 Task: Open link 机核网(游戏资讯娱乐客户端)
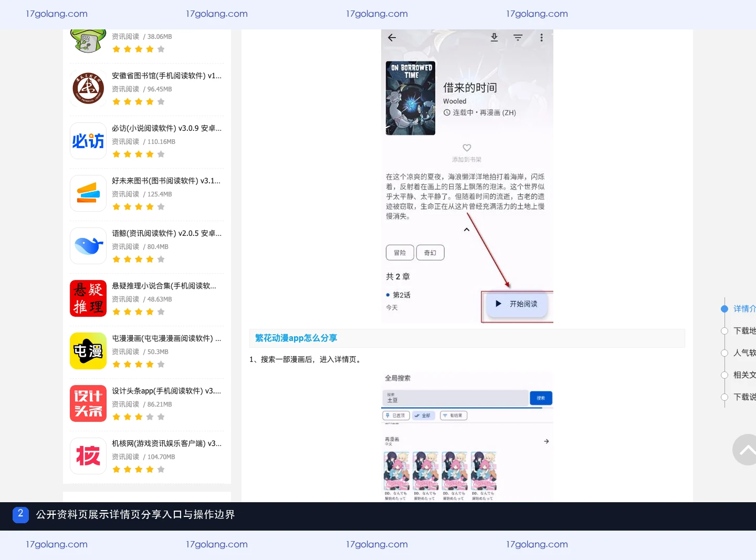click(x=167, y=443)
